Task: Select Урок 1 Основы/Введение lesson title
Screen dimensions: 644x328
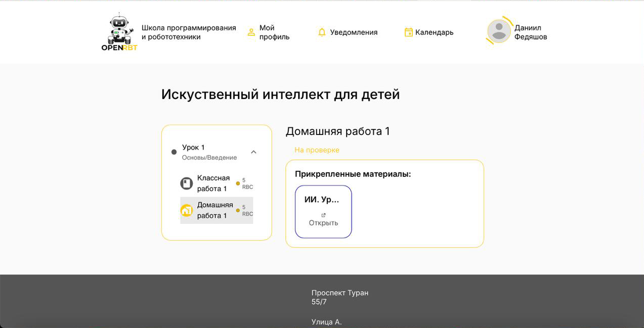Action: (209, 152)
